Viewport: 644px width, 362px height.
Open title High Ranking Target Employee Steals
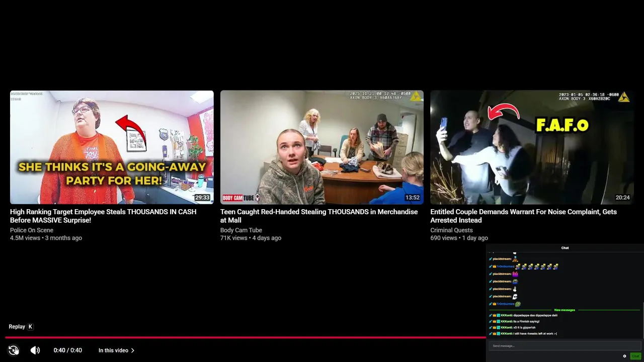click(103, 216)
